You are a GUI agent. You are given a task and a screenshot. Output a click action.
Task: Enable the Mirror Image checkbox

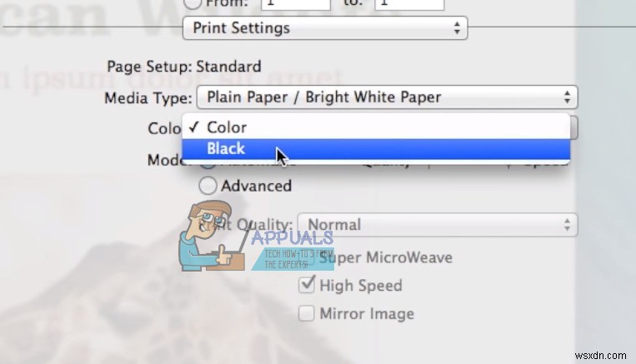tap(307, 314)
